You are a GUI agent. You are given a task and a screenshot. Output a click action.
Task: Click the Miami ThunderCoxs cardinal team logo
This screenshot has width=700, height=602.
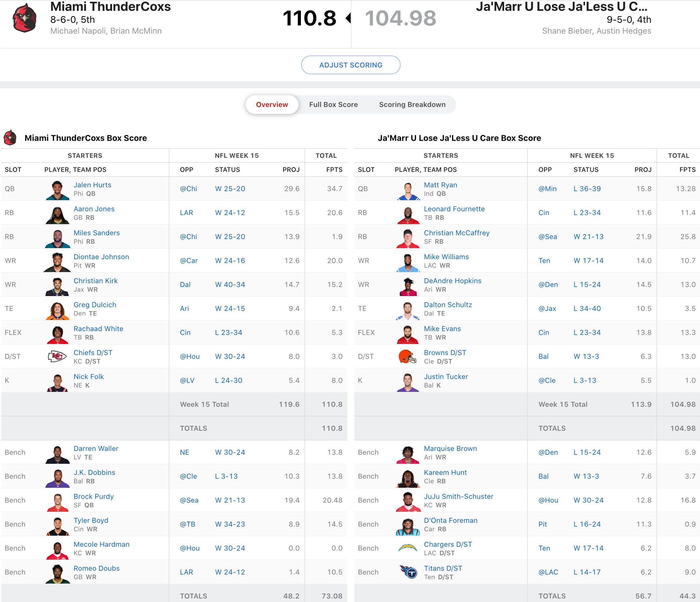pos(24,18)
